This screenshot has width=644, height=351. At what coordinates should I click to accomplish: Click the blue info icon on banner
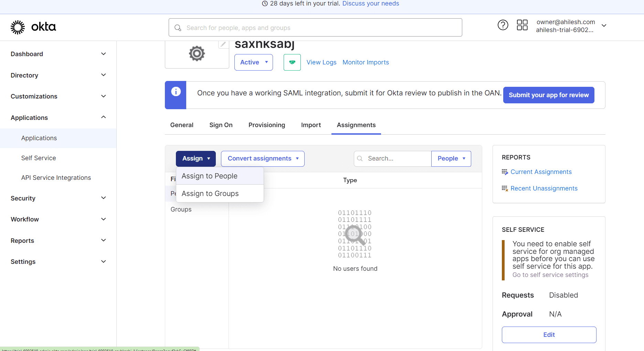pyautogui.click(x=176, y=92)
